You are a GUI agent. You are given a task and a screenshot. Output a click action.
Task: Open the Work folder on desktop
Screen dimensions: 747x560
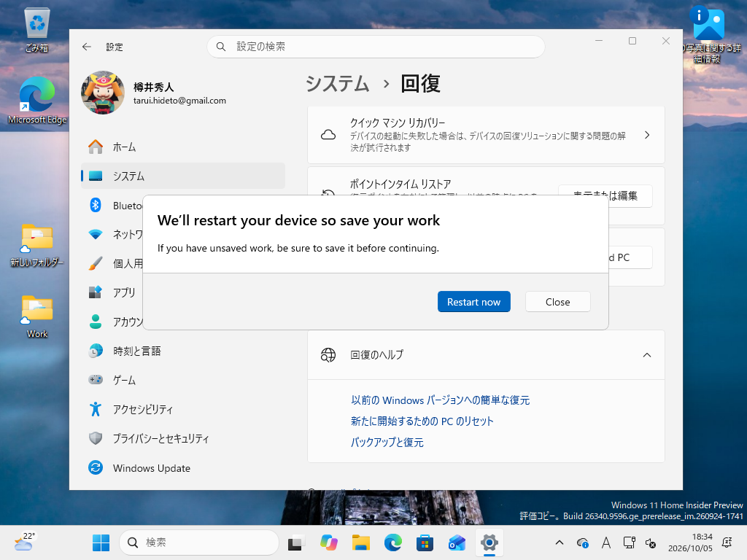pos(36,316)
